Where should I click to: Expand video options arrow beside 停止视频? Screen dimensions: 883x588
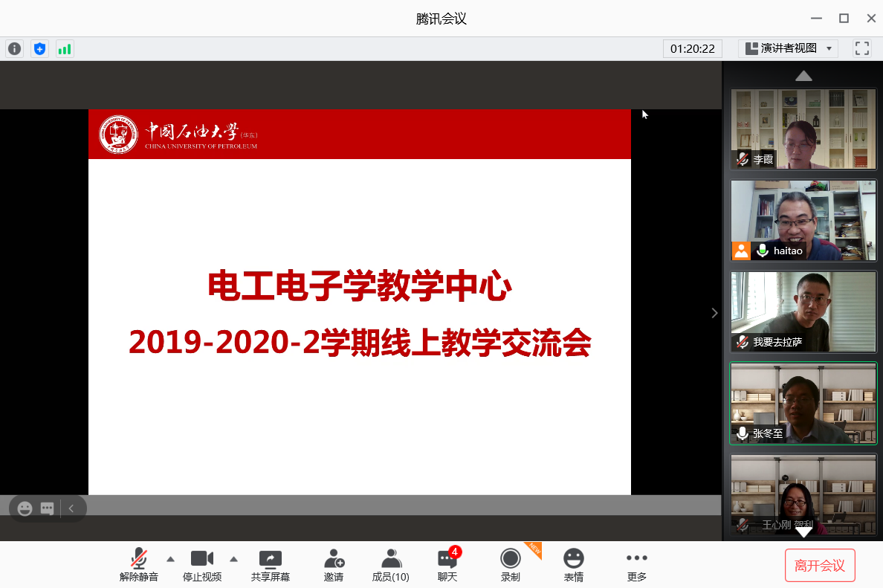tap(233, 559)
